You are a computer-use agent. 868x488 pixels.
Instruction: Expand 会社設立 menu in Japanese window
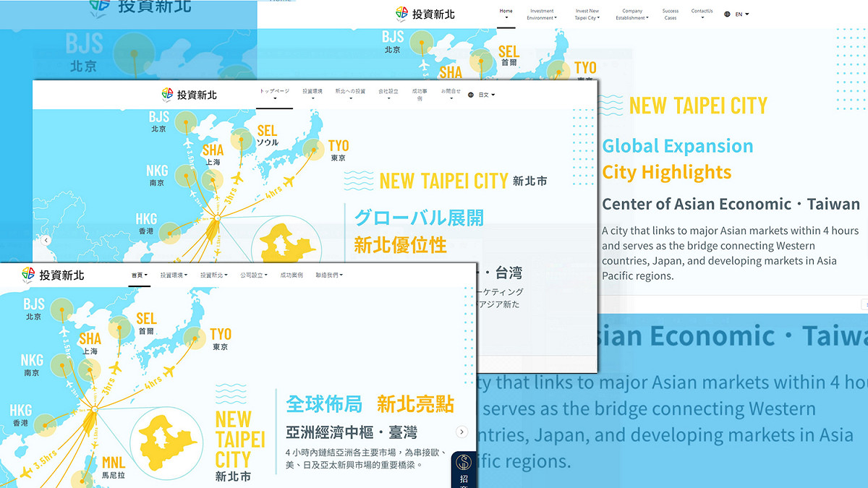click(388, 94)
